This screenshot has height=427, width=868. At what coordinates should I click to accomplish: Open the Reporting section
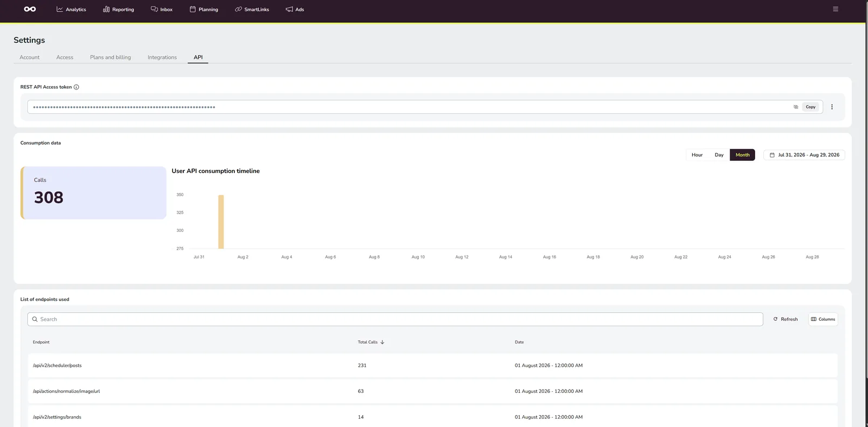(x=118, y=9)
